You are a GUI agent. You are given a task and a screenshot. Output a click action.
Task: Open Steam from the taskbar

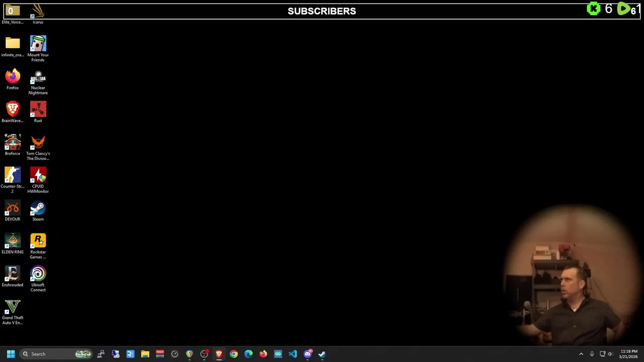point(322,354)
